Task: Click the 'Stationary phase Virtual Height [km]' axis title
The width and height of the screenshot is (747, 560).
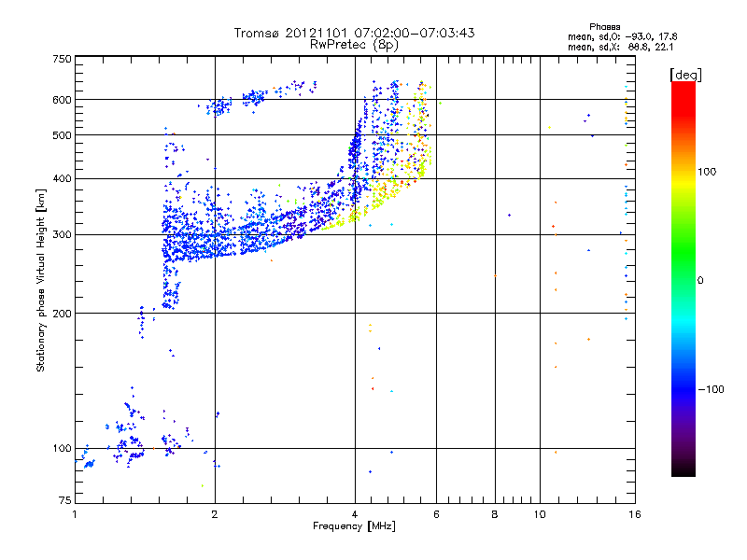Action: point(41,280)
